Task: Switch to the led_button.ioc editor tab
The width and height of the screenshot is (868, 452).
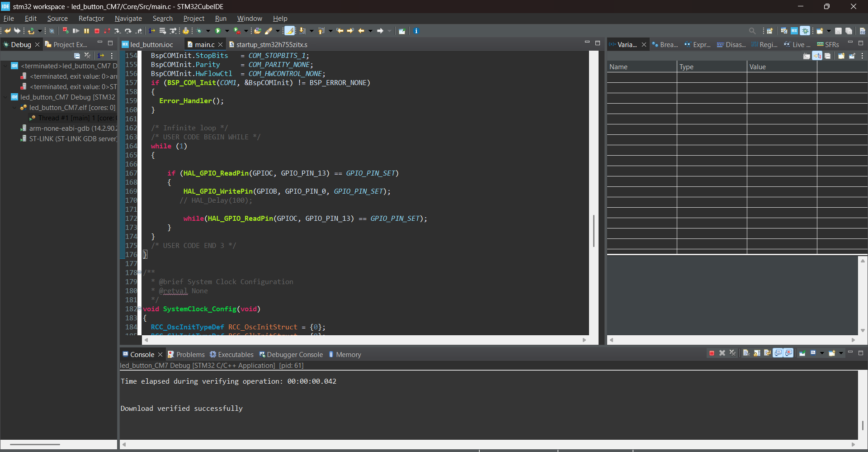Action: (x=151, y=44)
